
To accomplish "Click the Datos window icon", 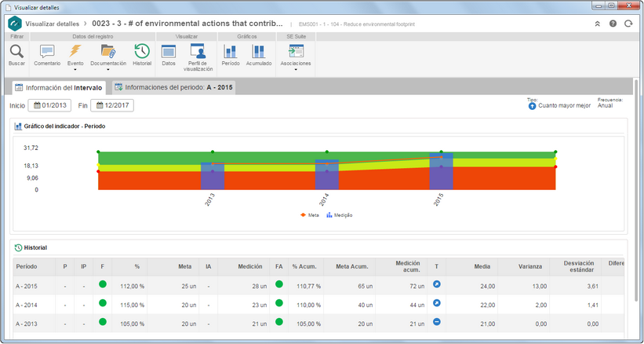I will click(x=169, y=51).
